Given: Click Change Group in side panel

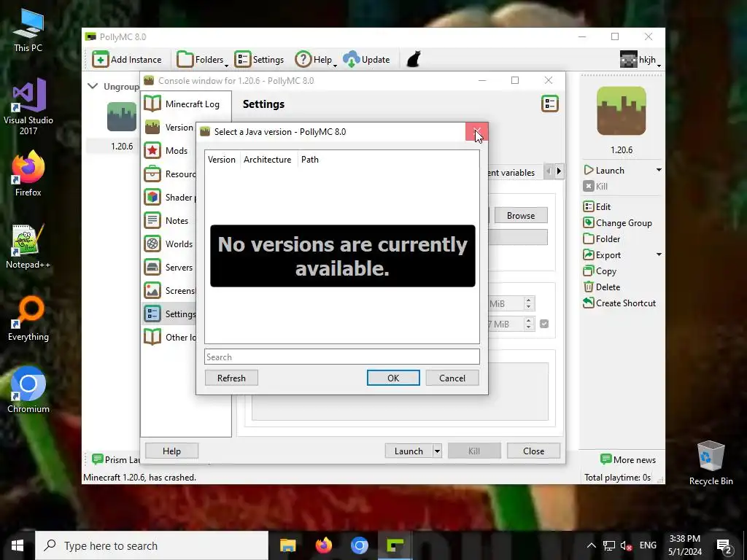Looking at the screenshot, I should [618, 223].
